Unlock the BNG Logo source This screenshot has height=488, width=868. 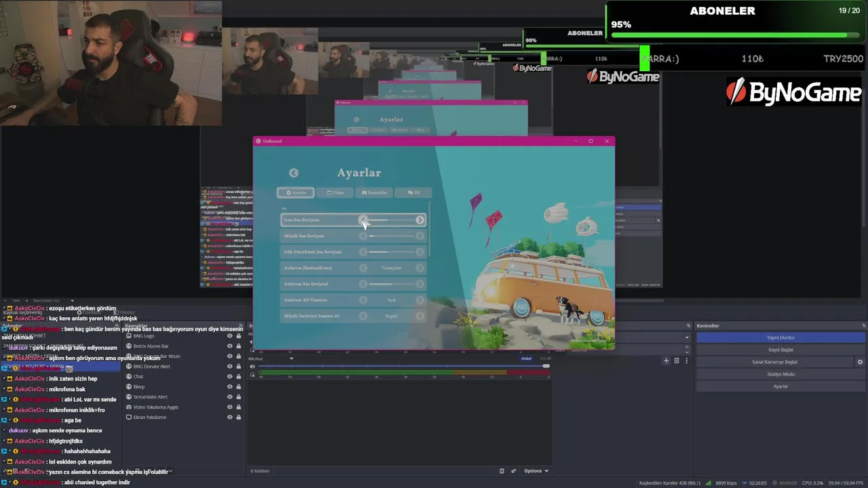[239, 336]
